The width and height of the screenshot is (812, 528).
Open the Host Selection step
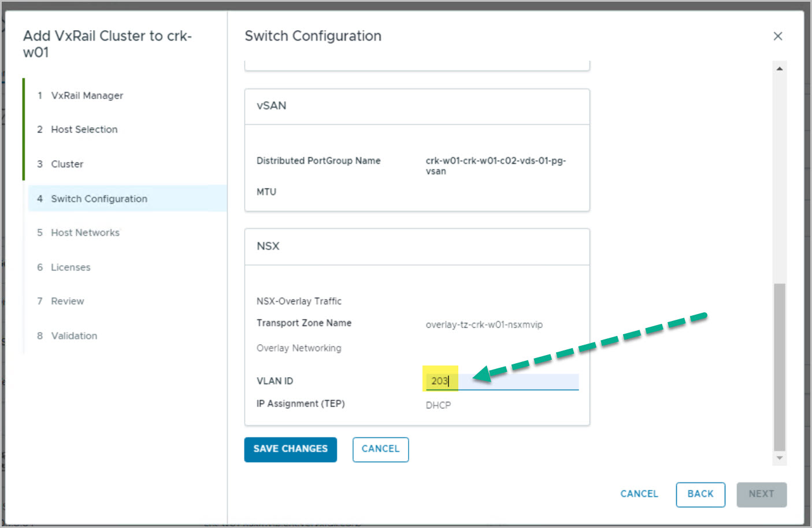click(x=84, y=130)
